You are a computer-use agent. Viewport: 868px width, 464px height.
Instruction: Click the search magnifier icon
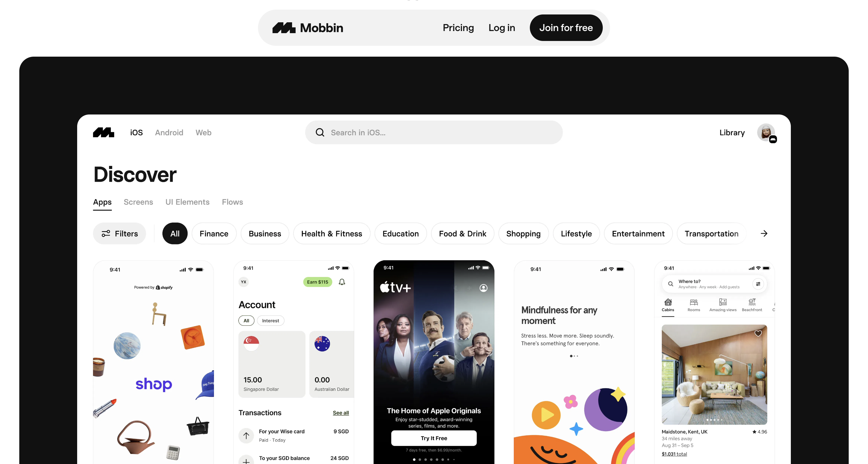pos(320,133)
